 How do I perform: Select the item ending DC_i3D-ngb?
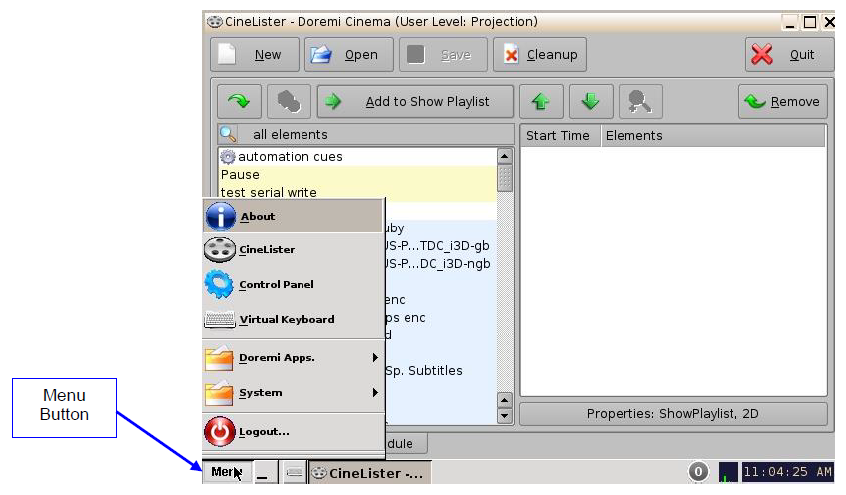coord(438,263)
